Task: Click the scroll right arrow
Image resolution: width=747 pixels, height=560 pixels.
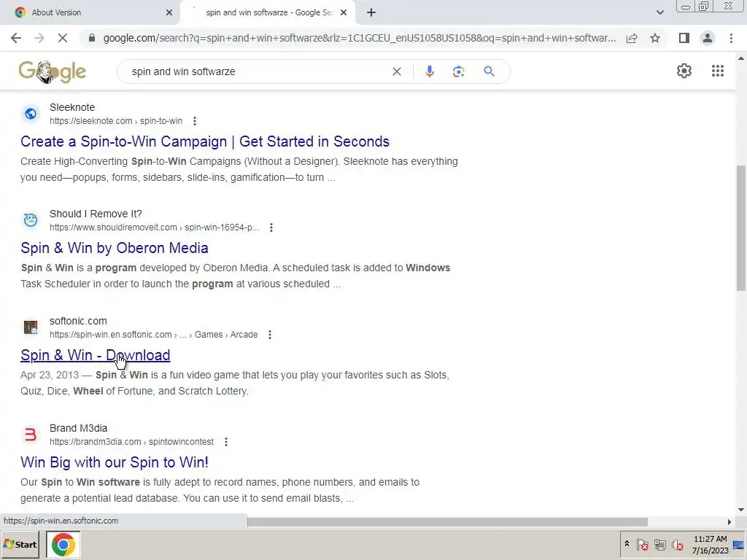Action: coord(729,522)
